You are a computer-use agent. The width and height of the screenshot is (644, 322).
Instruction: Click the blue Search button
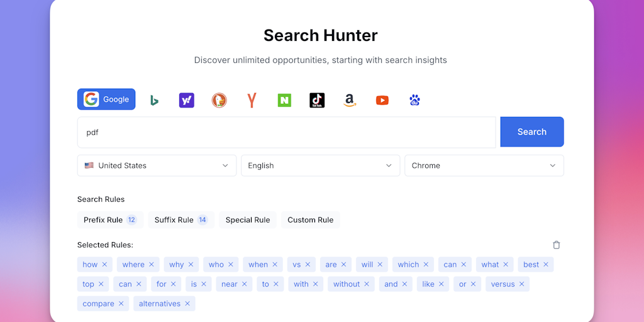coord(532,132)
